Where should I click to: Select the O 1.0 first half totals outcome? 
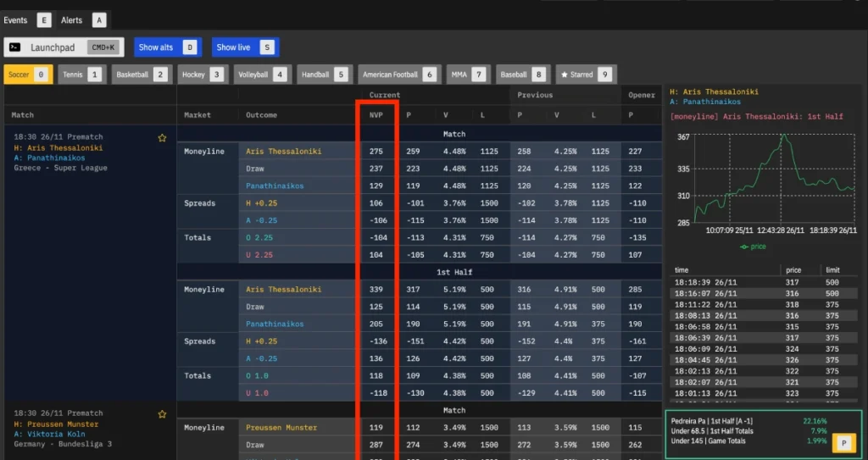tap(257, 376)
